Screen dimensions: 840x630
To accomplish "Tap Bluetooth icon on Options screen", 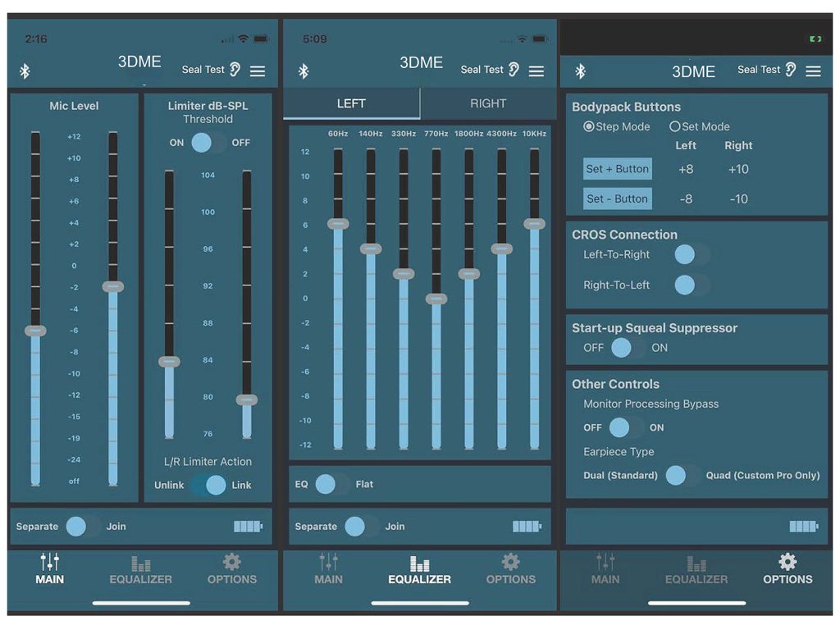I will point(580,71).
